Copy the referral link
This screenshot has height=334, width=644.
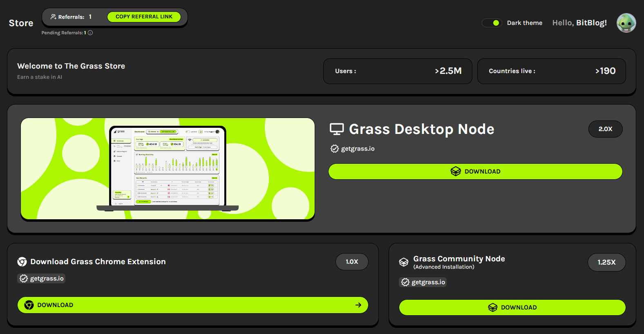point(144,17)
